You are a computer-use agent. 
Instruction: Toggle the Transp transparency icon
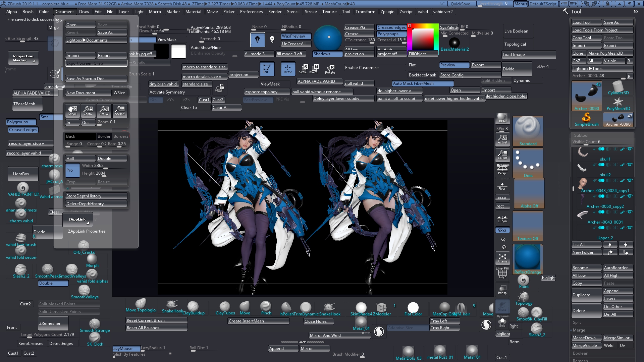(502, 290)
